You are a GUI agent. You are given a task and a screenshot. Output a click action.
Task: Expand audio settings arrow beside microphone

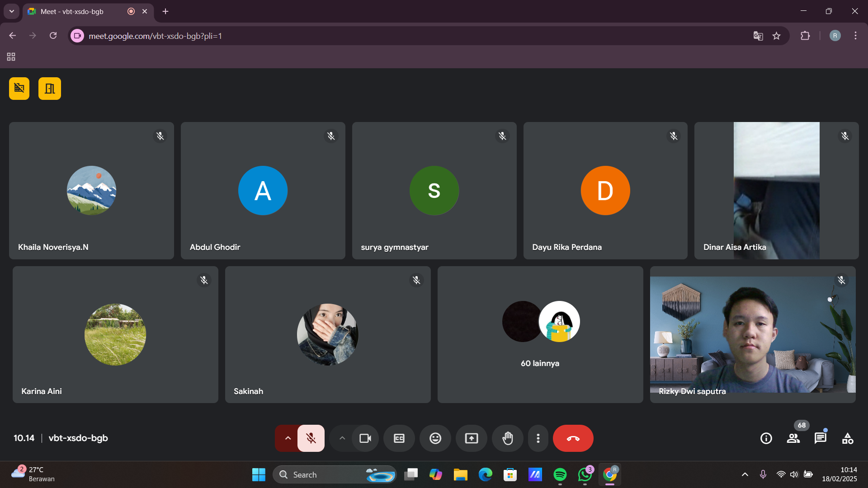pyautogui.click(x=288, y=438)
